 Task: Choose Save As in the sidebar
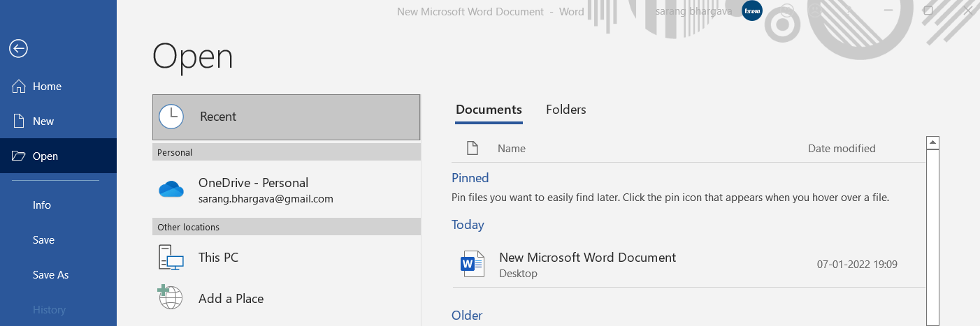click(50, 275)
